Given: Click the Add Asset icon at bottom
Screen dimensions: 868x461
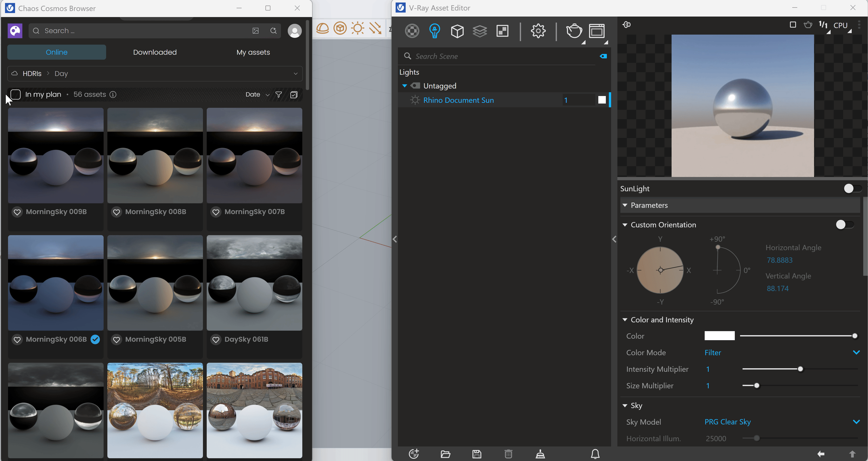Looking at the screenshot, I should [414, 453].
